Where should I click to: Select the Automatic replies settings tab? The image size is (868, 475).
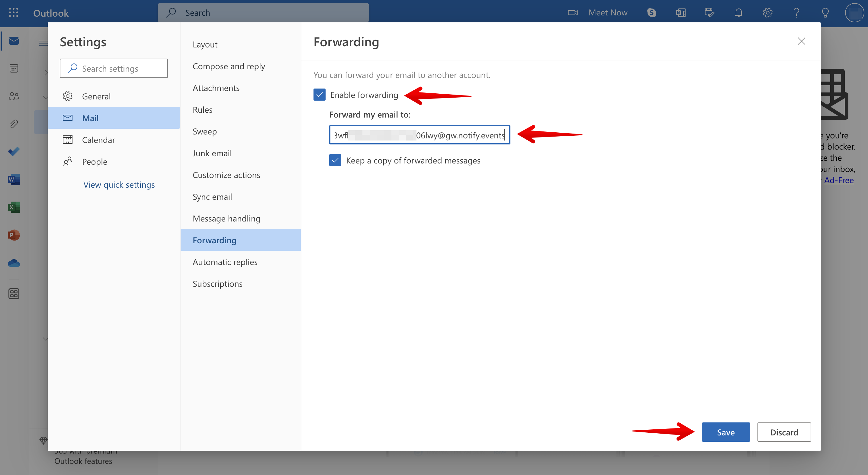tap(225, 262)
